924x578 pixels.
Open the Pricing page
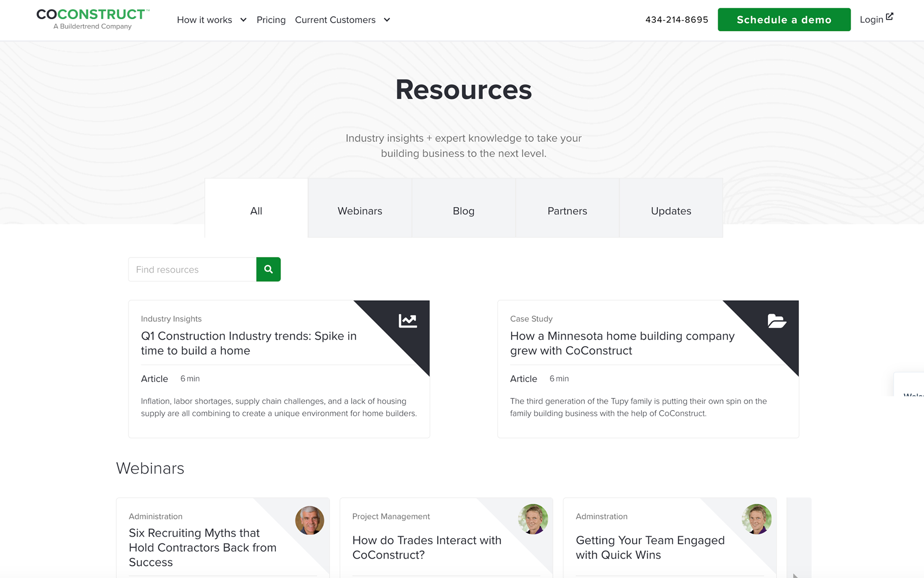coord(271,20)
